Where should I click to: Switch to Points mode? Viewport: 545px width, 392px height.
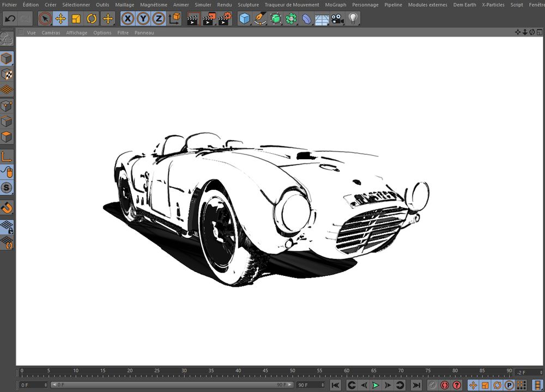(7, 106)
